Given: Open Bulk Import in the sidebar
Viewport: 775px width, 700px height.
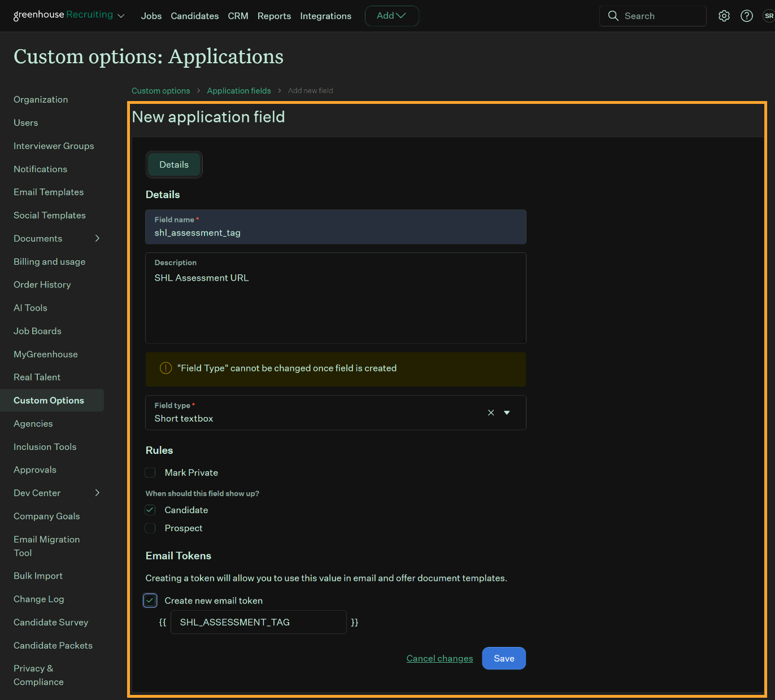Looking at the screenshot, I should click(38, 576).
